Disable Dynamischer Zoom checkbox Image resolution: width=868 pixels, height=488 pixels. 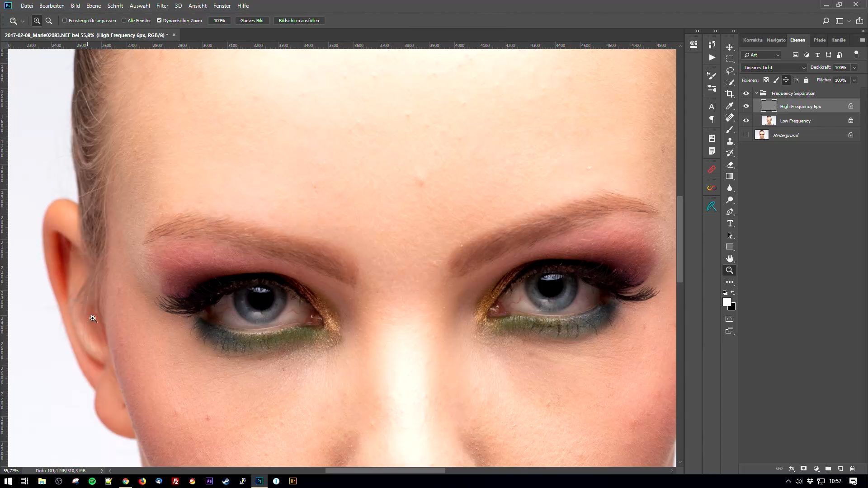[159, 20]
